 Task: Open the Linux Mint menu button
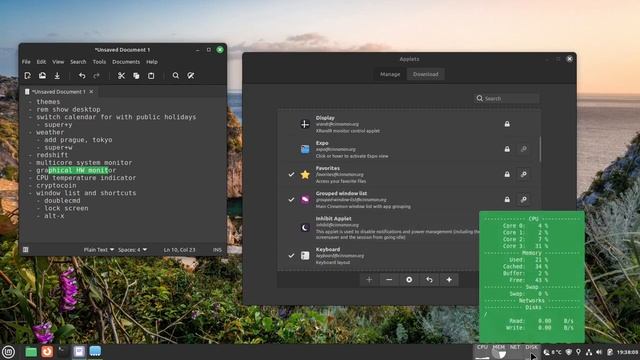coord(8,351)
